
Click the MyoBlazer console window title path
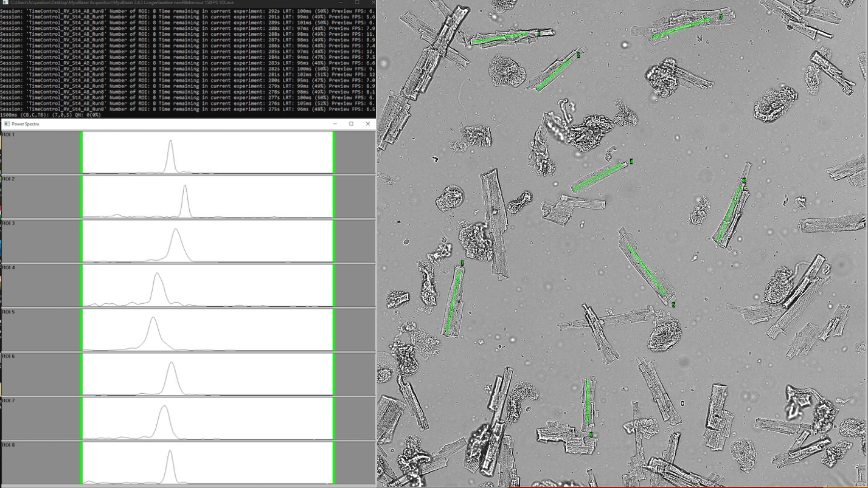122,2
